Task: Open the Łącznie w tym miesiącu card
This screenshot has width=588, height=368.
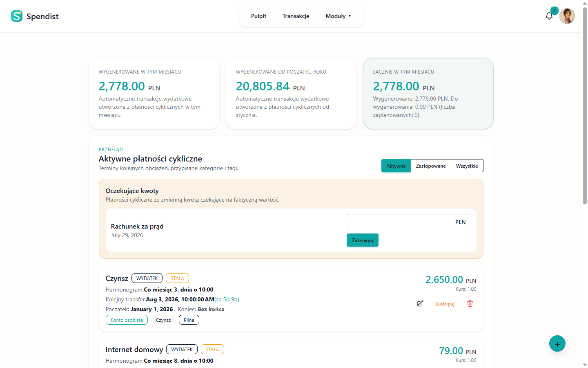Action: point(428,94)
